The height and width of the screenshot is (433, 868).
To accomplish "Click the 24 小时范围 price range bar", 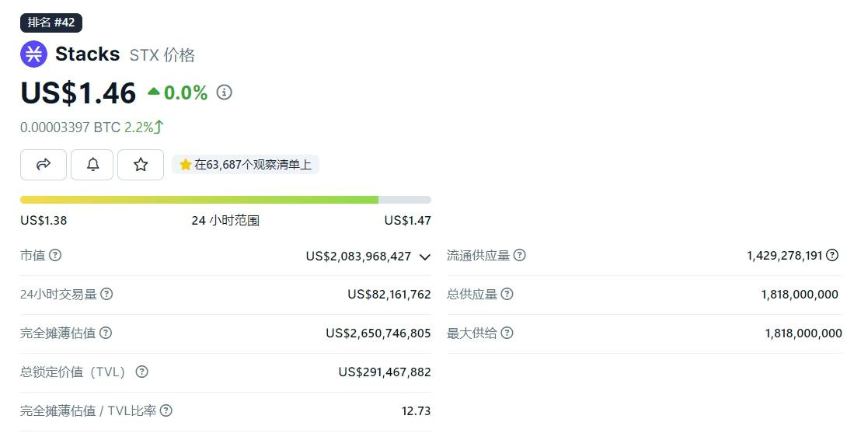I will [225, 200].
